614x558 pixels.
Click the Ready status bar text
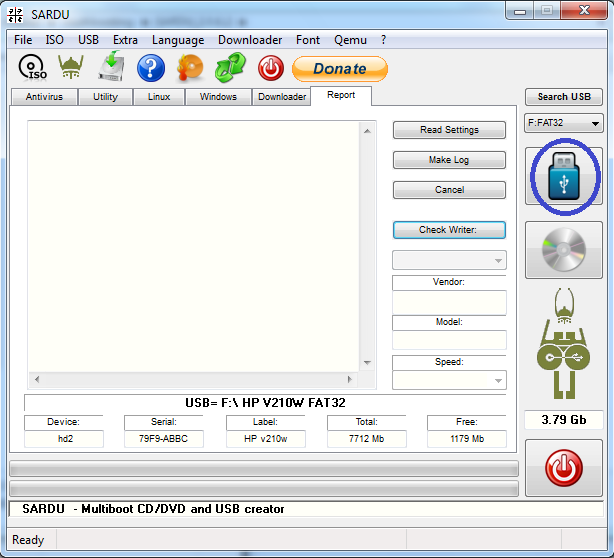tap(28, 540)
